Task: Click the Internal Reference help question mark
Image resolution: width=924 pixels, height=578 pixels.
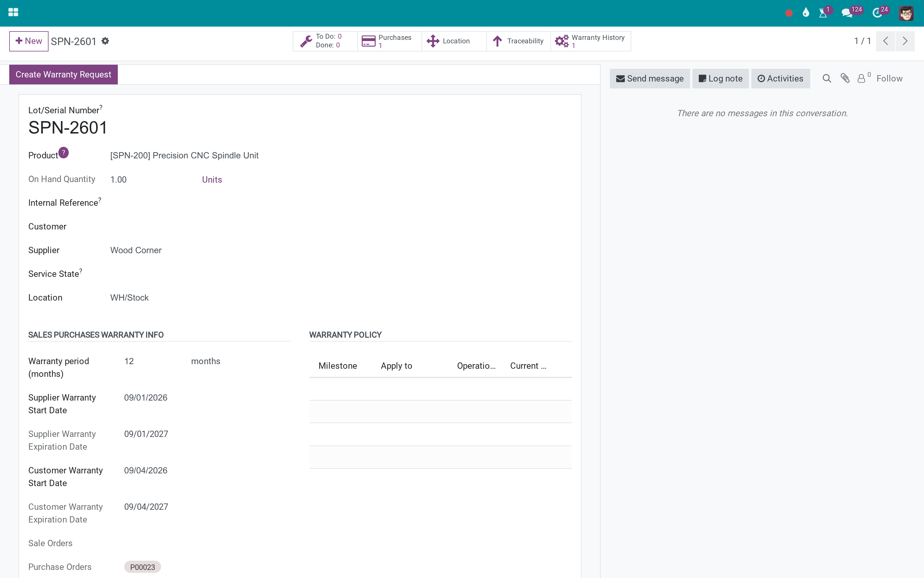Action: click(x=100, y=199)
